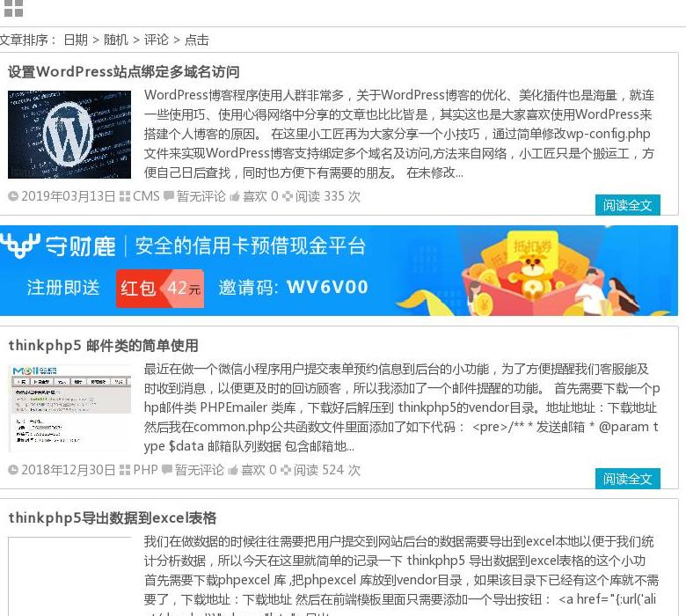Open 暂无评论 under the WordPress article

pos(201,196)
